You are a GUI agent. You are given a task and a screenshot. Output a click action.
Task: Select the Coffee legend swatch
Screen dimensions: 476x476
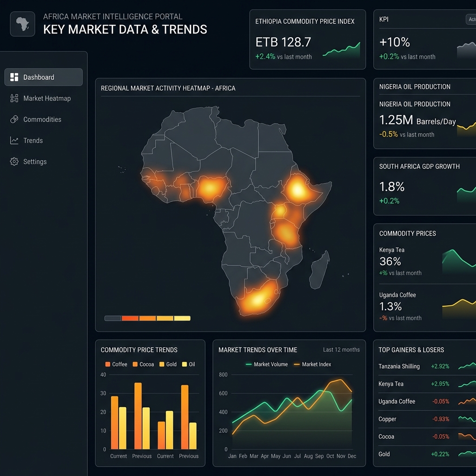coord(107,364)
